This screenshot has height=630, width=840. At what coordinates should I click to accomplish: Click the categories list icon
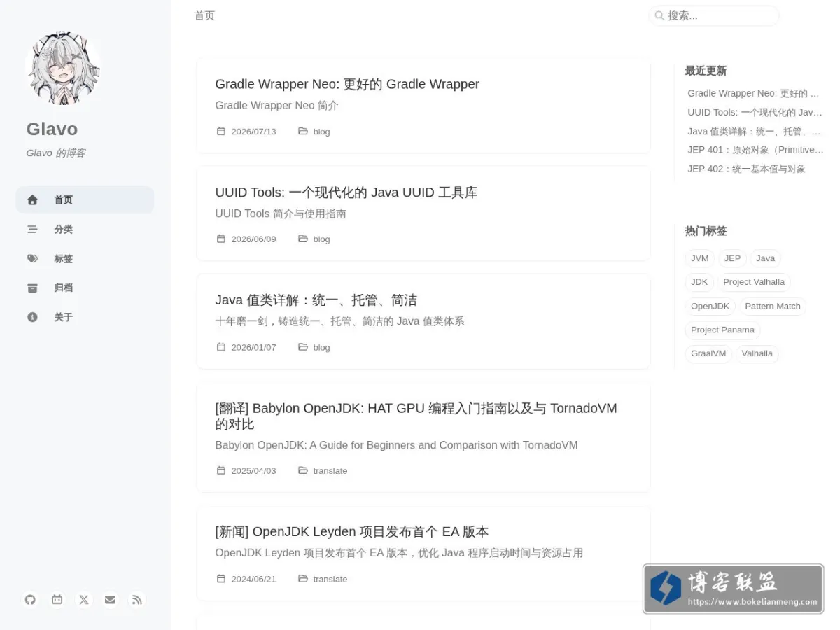pos(32,229)
